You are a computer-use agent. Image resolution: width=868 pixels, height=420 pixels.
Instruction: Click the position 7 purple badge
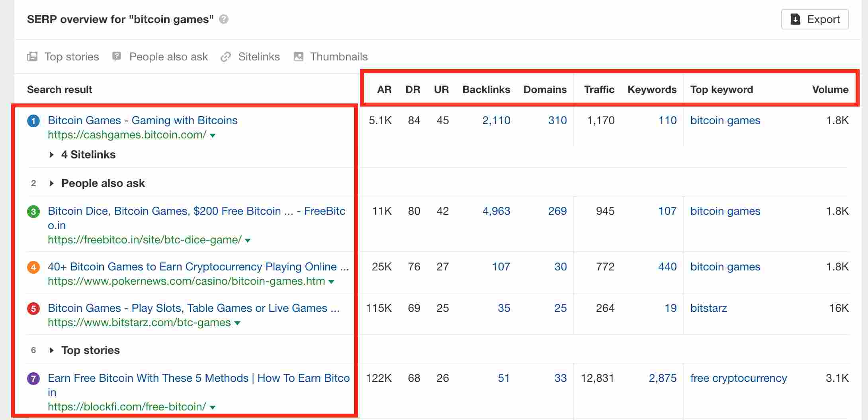tap(33, 379)
